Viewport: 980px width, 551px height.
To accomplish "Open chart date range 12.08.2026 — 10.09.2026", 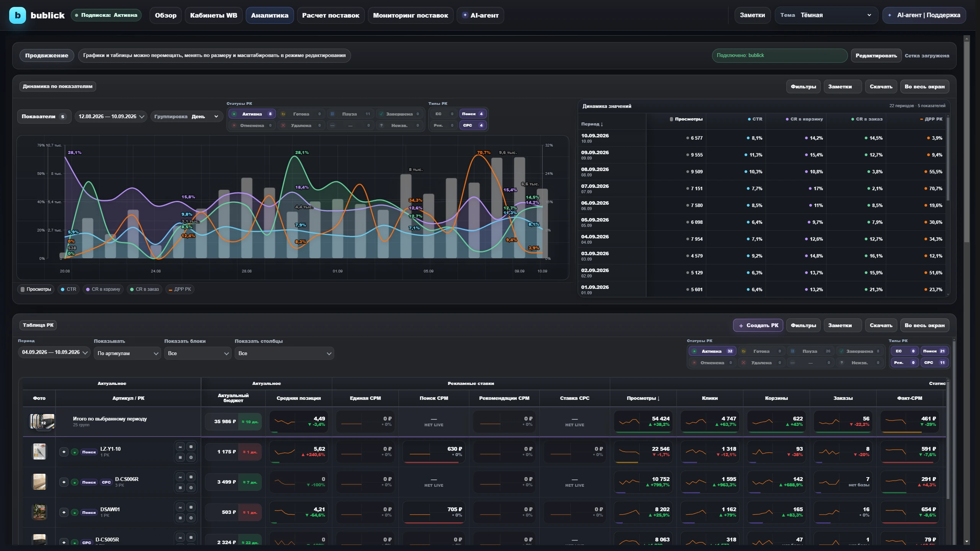I will 111,116.
